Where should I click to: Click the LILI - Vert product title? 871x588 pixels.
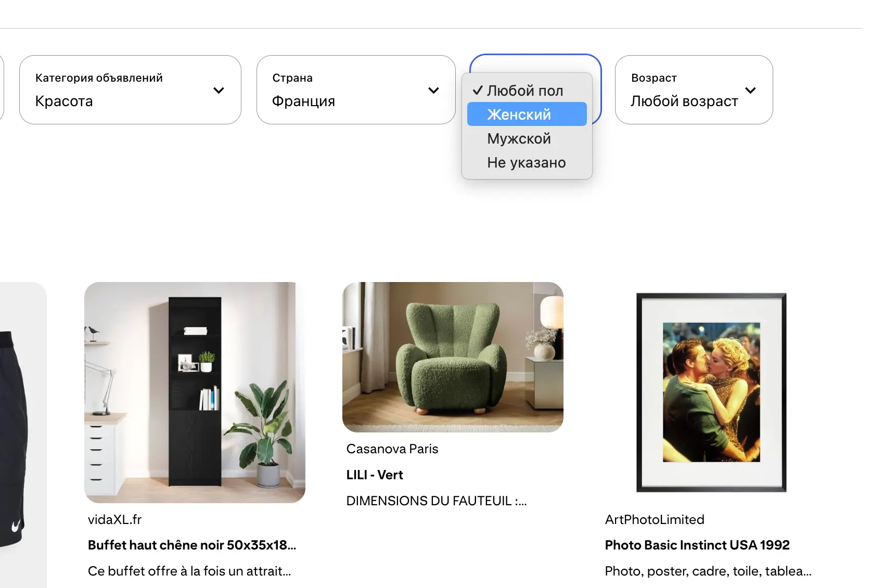[x=374, y=475]
